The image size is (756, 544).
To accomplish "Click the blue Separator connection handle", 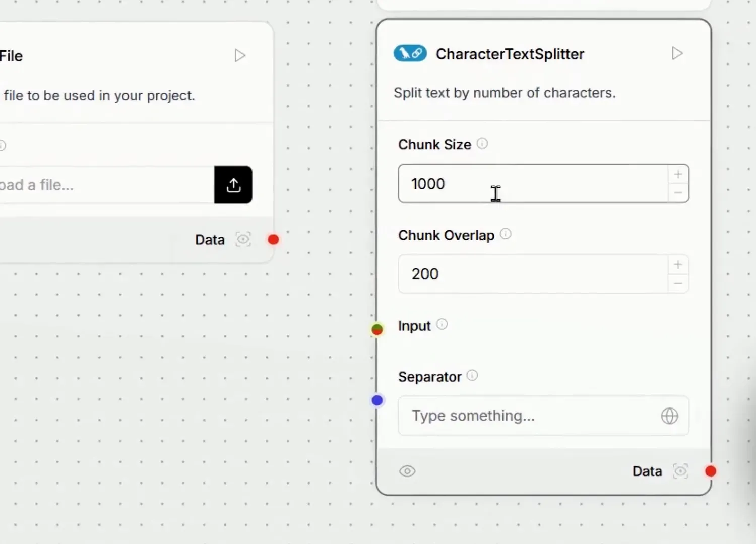I will tap(377, 400).
